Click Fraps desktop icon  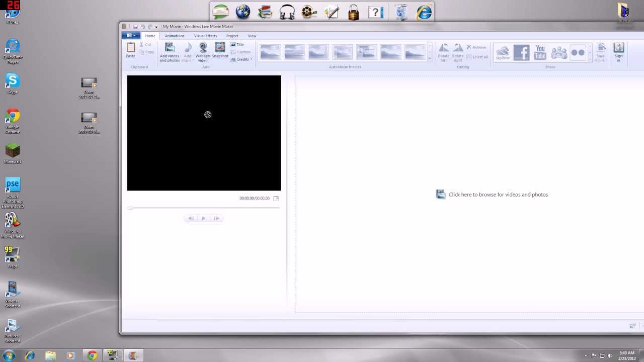13,257
